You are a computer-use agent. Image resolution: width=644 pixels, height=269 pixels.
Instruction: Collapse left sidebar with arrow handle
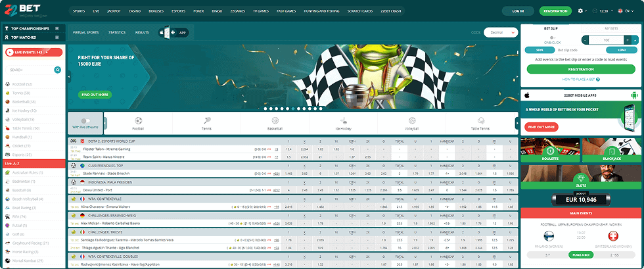(69, 76)
